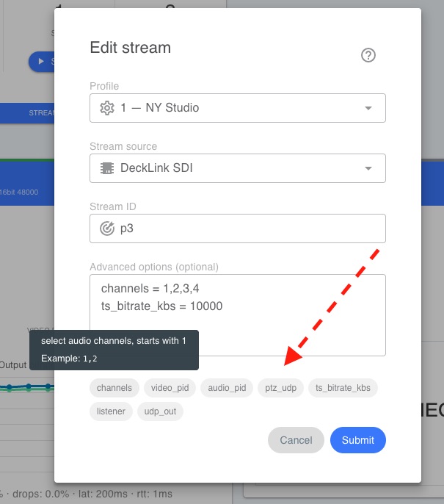
Task: Submit the stream changes
Action: coord(358,440)
